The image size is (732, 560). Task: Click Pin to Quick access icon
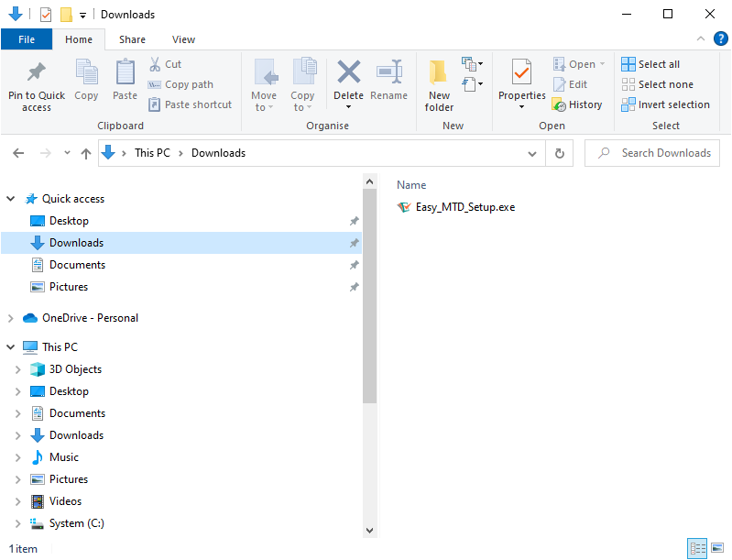tap(37, 72)
